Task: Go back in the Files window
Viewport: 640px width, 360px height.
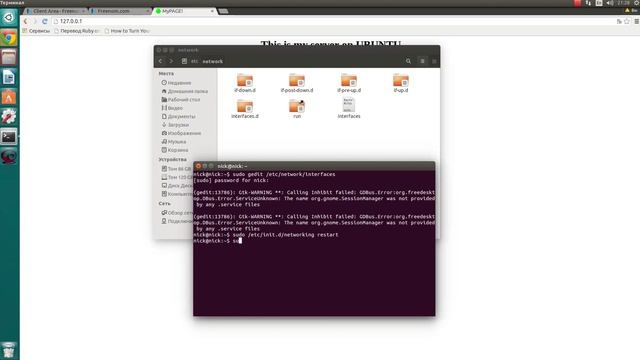Action: pyautogui.click(x=160, y=61)
